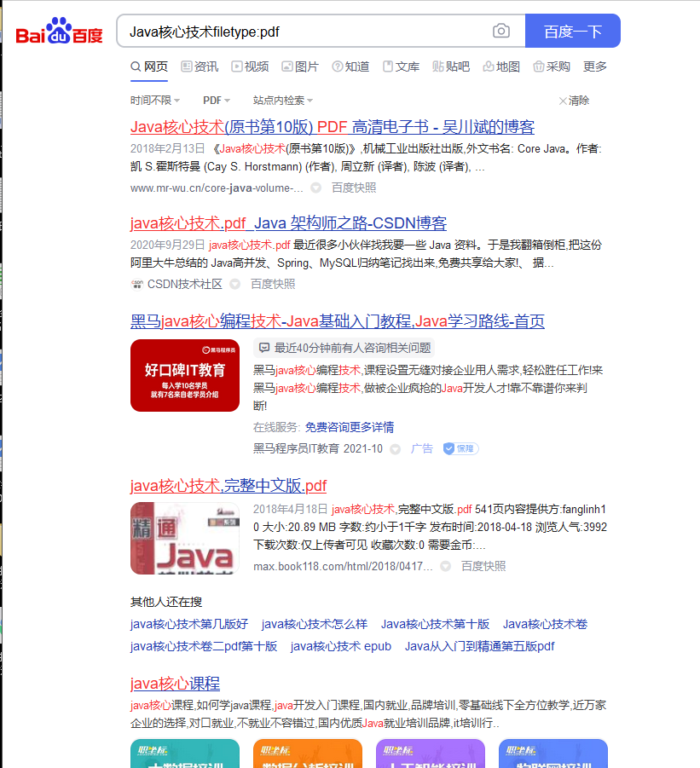Open 贴吧 tab

point(451,66)
